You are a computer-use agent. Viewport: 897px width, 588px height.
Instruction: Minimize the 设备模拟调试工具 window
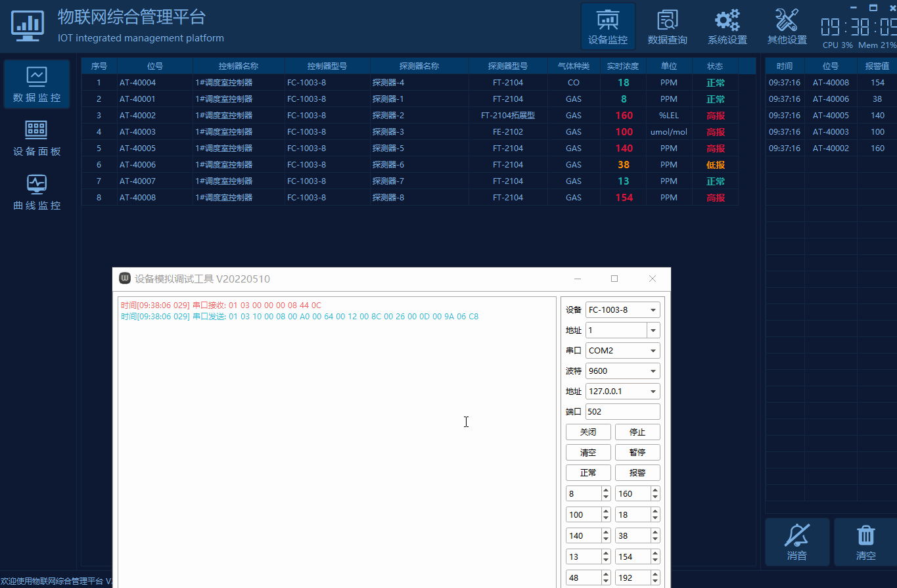pyautogui.click(x=577, y=279)
